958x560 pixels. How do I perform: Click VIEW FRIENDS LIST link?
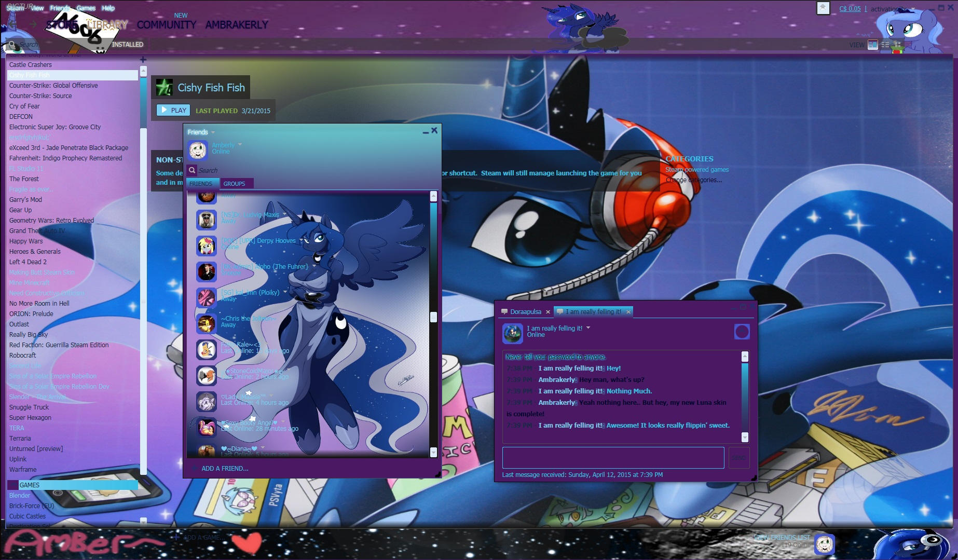point(782,538)
